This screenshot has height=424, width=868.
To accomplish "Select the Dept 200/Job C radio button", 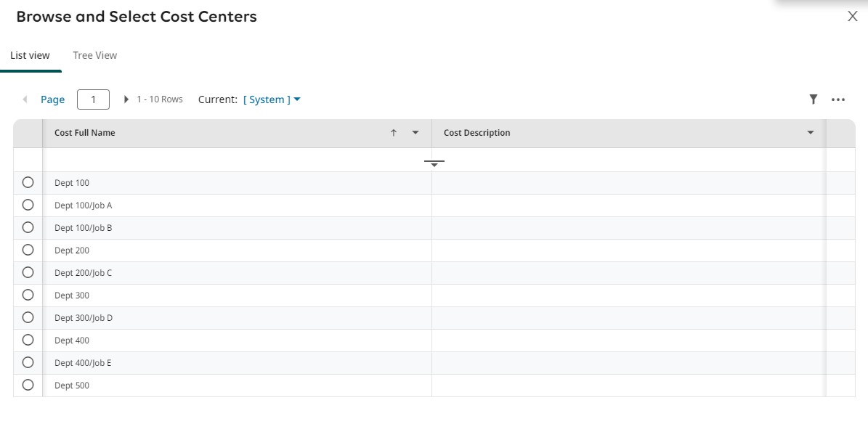I will click(28, 273).
